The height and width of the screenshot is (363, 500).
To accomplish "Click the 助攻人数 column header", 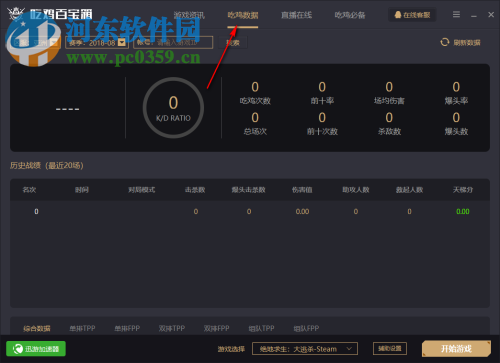I will pyautogui.click(x=356, y=190).
